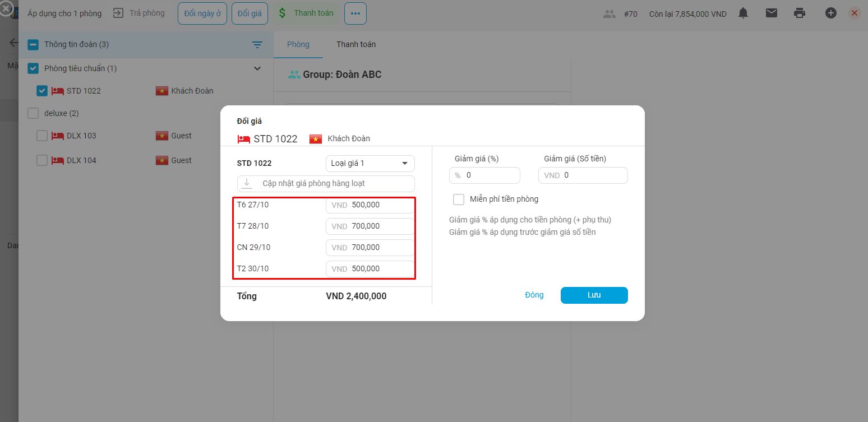Click the bulk update download arrow icon

coord(247,183)
